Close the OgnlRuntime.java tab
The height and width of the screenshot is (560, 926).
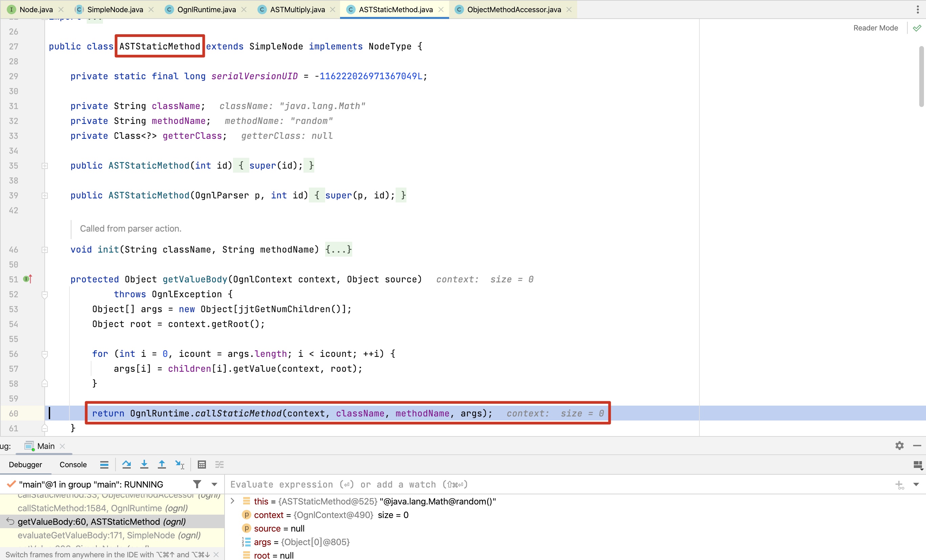pos(244,9)
